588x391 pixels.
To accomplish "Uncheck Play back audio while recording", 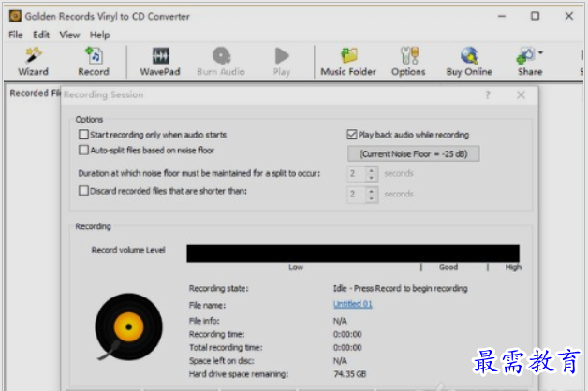I will click(352, 135).
